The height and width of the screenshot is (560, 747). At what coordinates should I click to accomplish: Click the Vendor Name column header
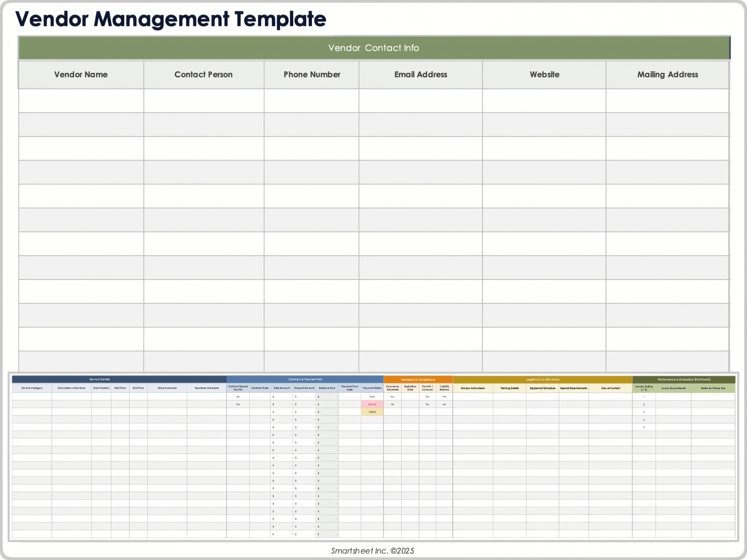[x=81, y=75]
